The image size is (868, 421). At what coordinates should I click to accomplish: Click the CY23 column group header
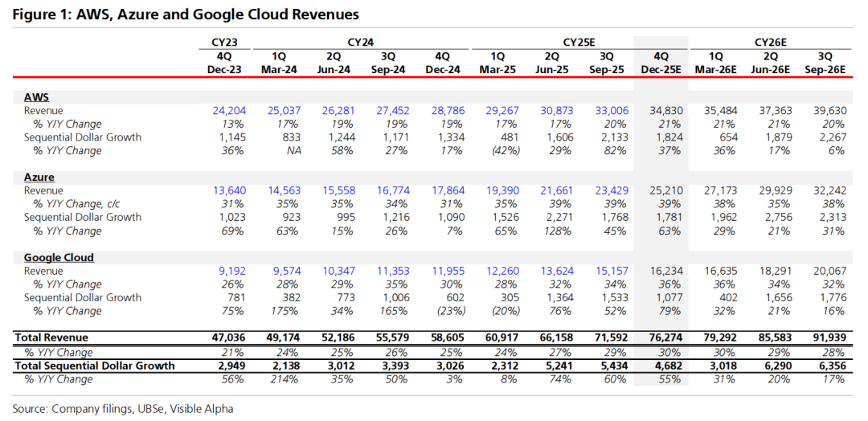tap(223, 43)
